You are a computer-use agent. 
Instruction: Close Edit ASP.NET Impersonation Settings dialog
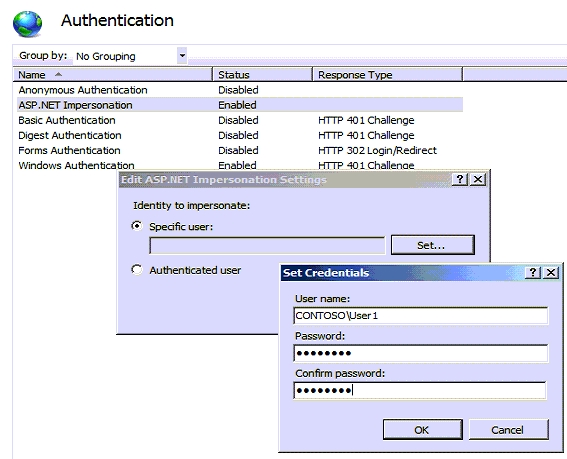tap(478, 179)
